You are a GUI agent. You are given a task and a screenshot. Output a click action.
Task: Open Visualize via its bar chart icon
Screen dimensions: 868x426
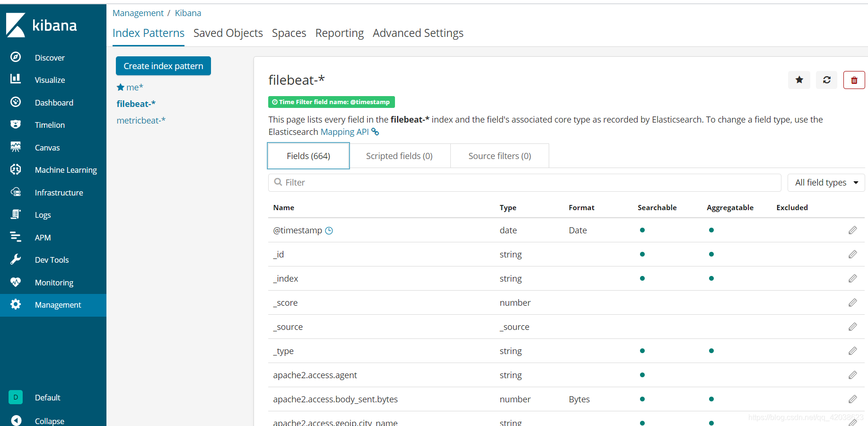coord(16,79)
